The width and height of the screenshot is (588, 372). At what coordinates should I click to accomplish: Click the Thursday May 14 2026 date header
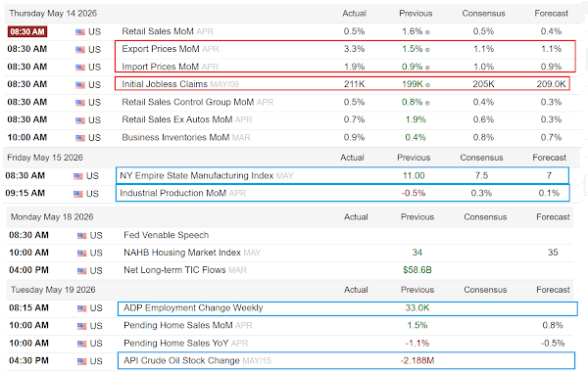coord(53,14)
